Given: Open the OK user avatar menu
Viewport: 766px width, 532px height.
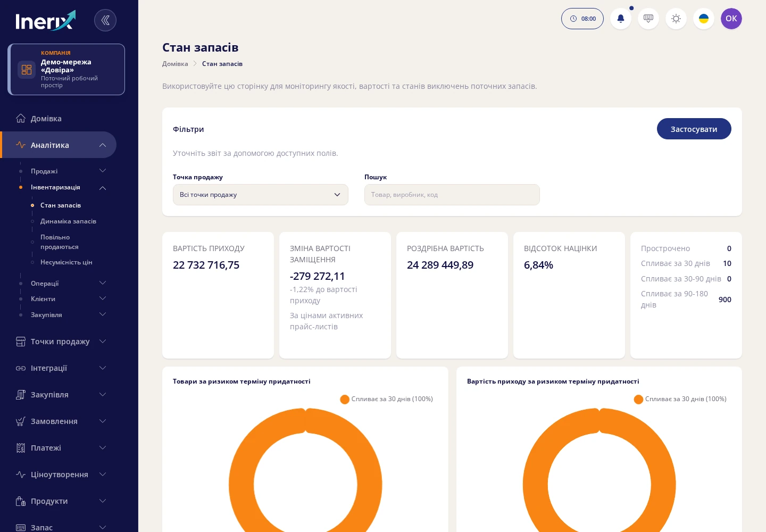Looking at the screenshot, I should click(731, 19).
